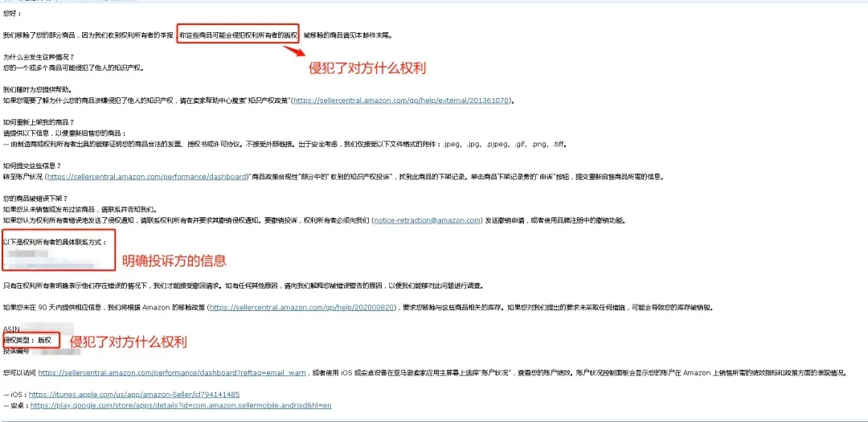The height and width of the screenshot is (422, 868).
Task: Click the line "如果您从未销售或发布过该商品，请联系并告知我们。"
Action: (x=80, y=209)
